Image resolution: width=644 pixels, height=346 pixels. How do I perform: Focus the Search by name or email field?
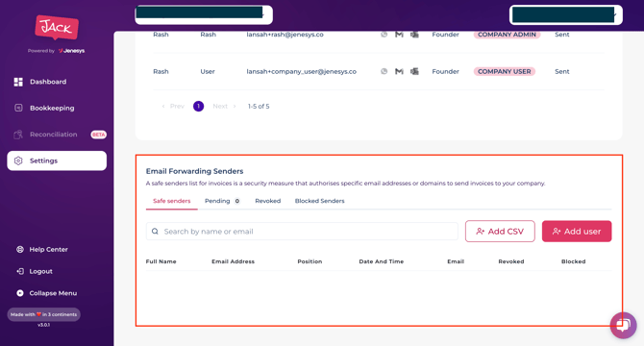point(302,231)
